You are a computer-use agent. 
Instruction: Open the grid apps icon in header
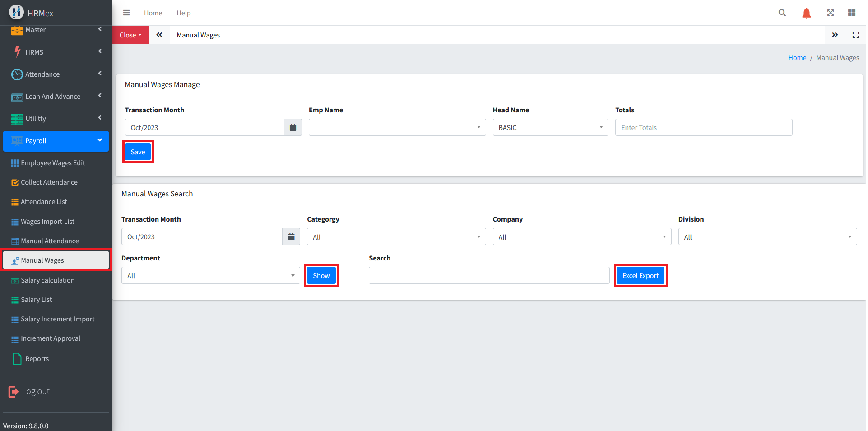(852, 13)
